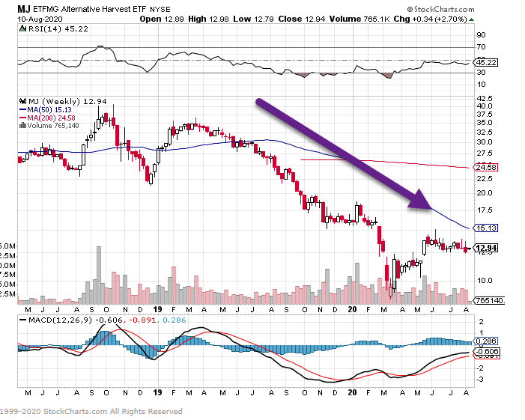Click the -0.606 tag on MACD right axis

coord(487,352)
